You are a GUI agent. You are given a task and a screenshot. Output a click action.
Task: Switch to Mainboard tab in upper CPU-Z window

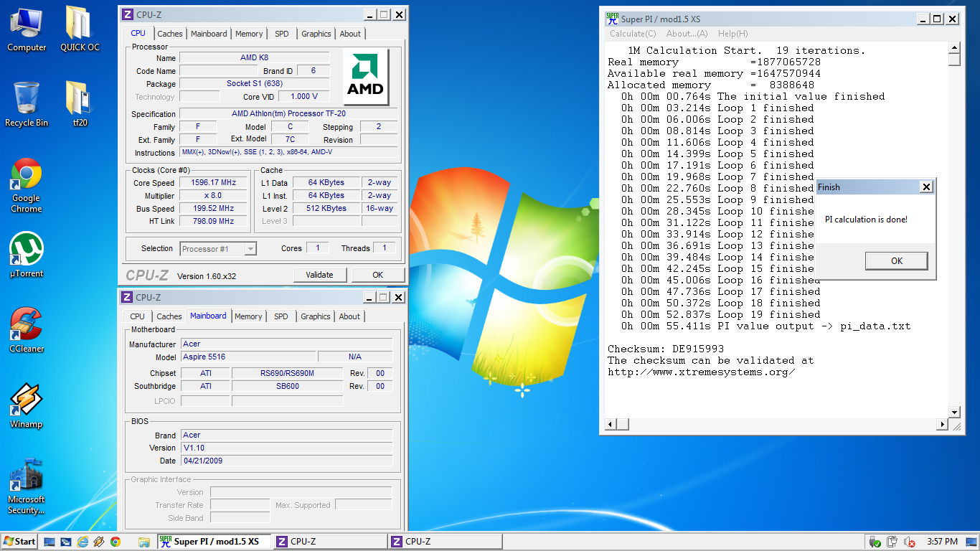click(209, 34)
